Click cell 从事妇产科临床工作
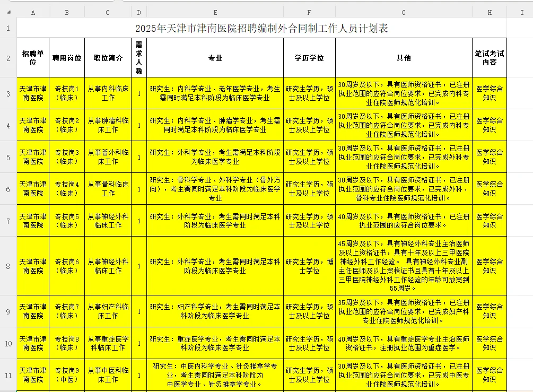 coord(108,311)
